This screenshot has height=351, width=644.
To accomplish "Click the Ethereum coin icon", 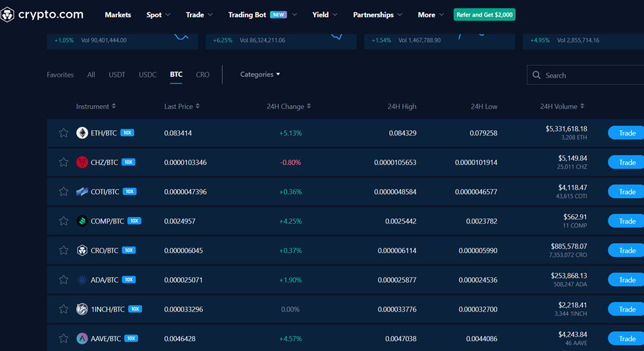I will tap(82, 133).
